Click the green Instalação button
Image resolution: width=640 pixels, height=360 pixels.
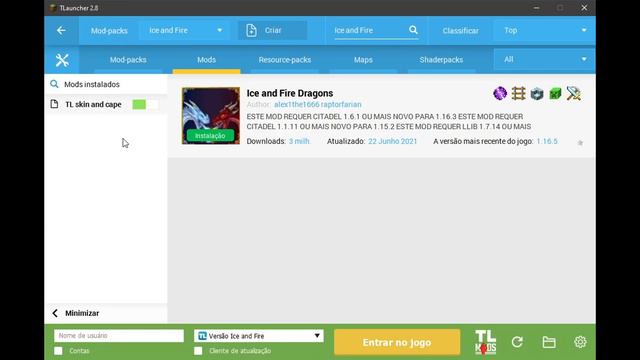click(210, 136)
